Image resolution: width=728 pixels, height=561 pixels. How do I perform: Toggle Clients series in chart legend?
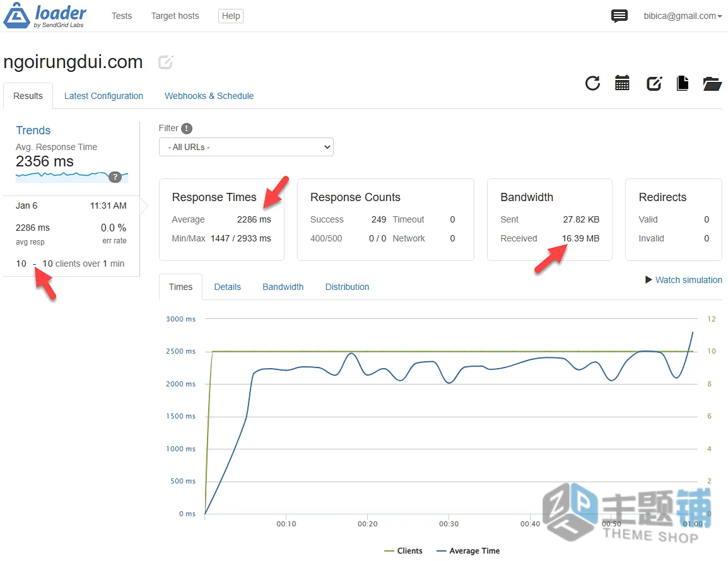tap(404, 551)
